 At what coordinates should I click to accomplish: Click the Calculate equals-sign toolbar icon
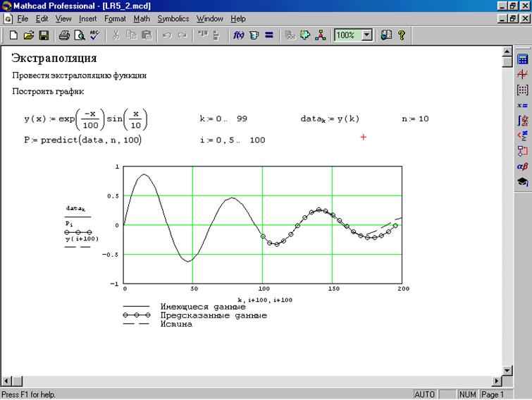click(x=268, y=35)
